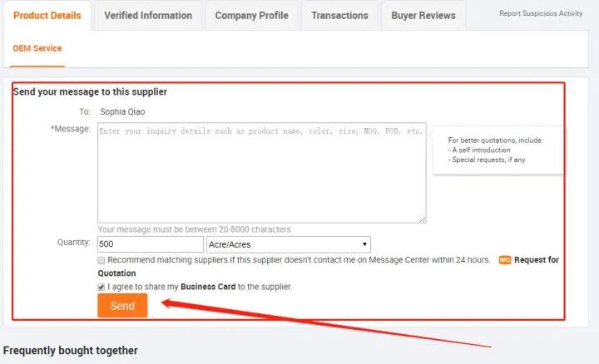Viewport: 599px width, 364px height.
Task: Click the Quantity input field with 500
Action: 151,244
